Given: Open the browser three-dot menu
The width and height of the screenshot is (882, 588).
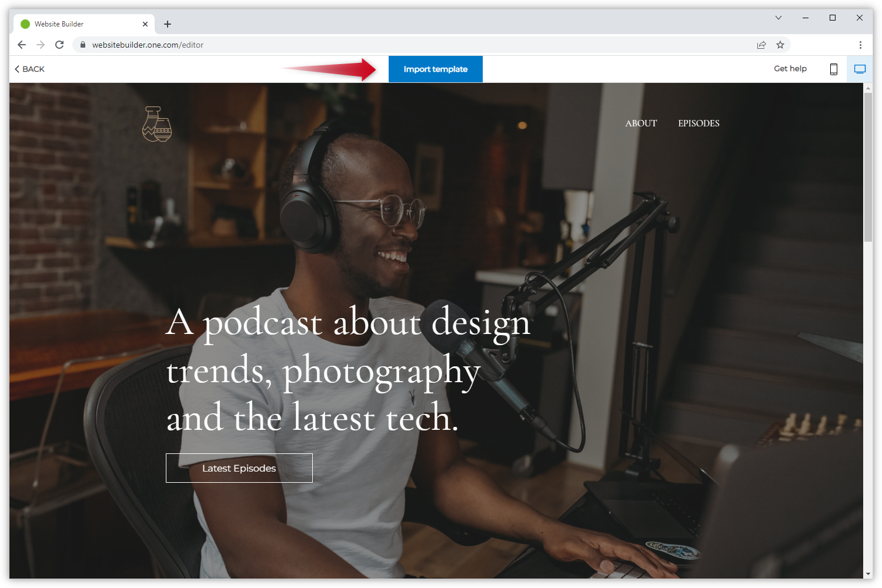Looking at the screenshot, I should point(860,45).
